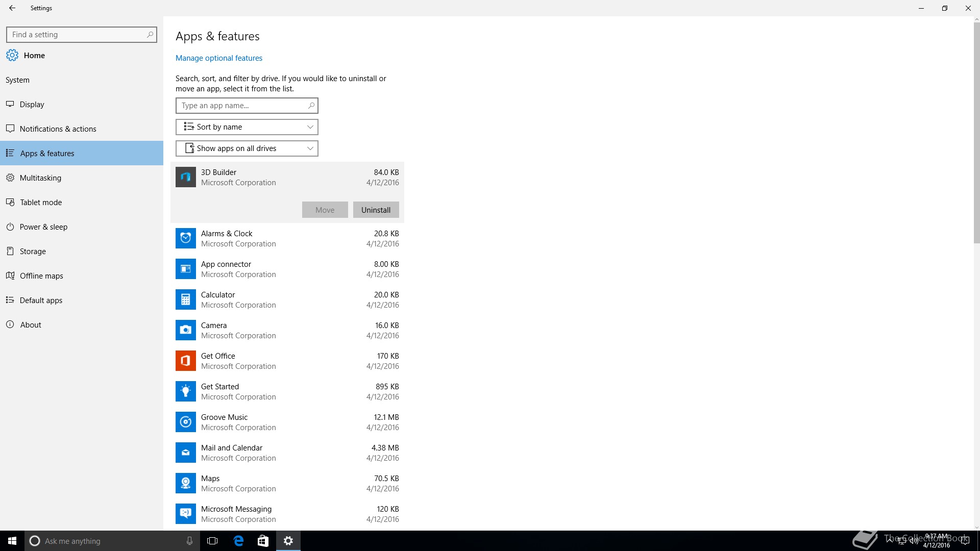Click the Groove Music app icon

coord(186,422)
